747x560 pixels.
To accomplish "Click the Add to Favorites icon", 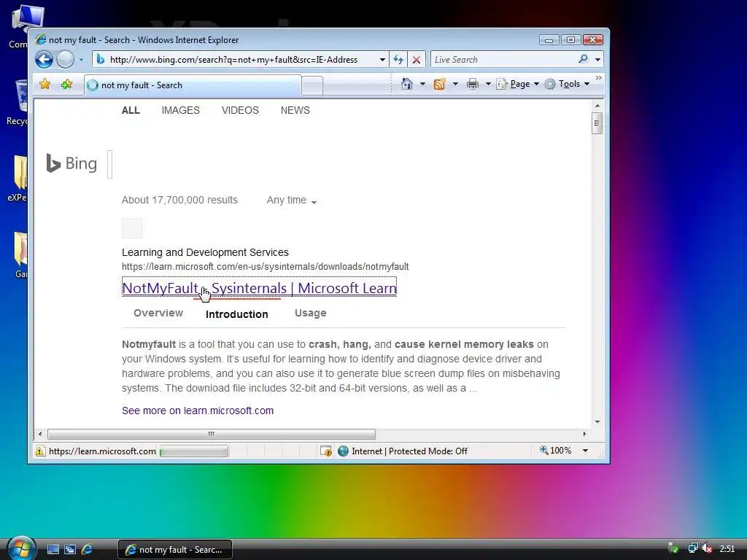I will 66,85.
